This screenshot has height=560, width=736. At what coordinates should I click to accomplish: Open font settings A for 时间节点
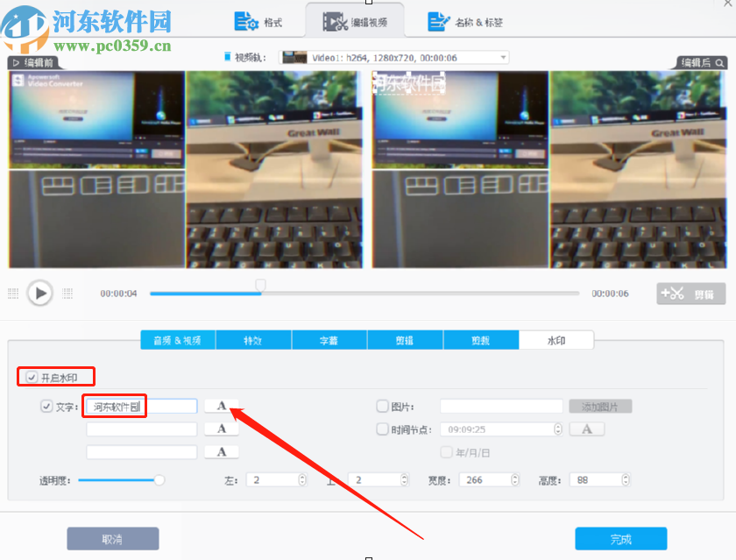(587, 429)
